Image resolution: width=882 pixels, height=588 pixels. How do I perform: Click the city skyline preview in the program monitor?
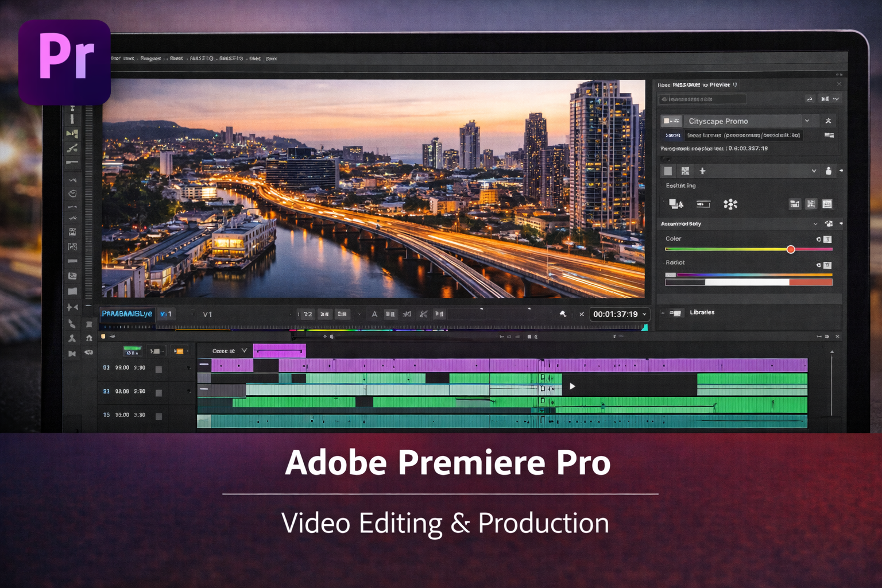pyautogui.click(x=373, y=188)
